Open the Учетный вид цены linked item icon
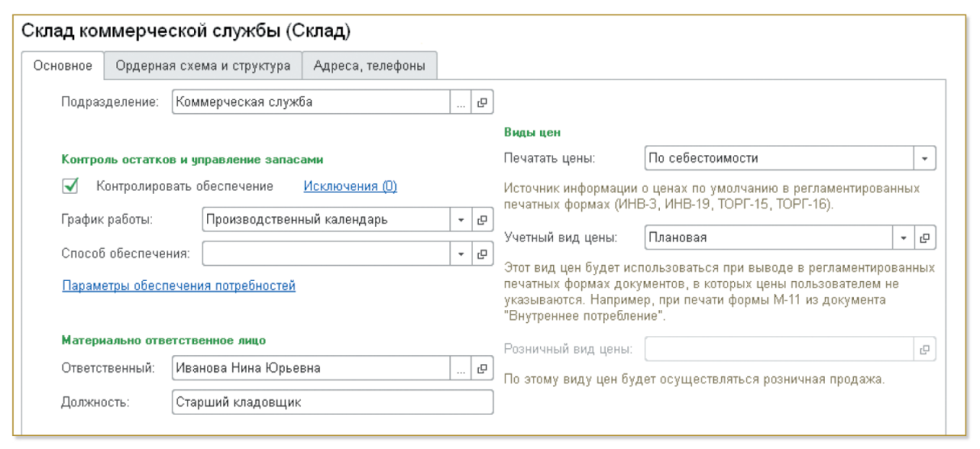 click(x=925, y=237)
